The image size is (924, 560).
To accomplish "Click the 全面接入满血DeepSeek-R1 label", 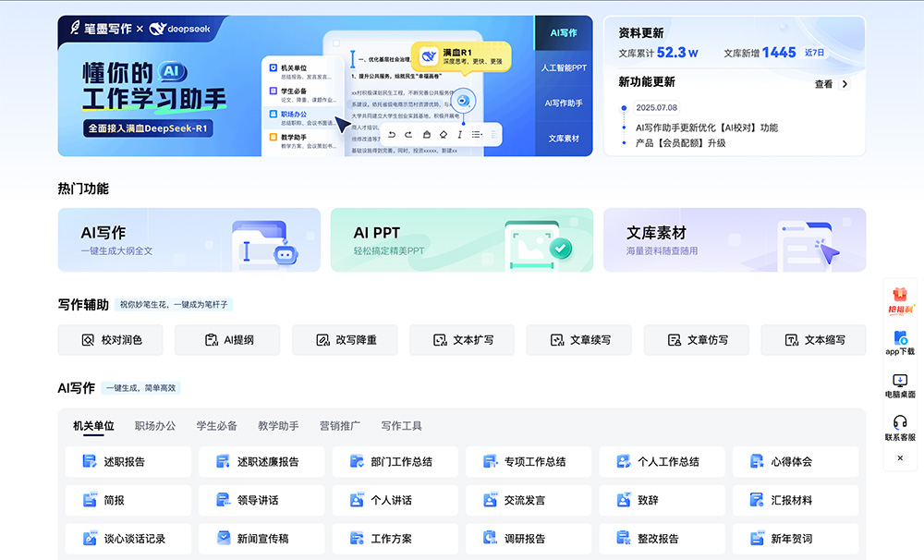I will [148, 128].
